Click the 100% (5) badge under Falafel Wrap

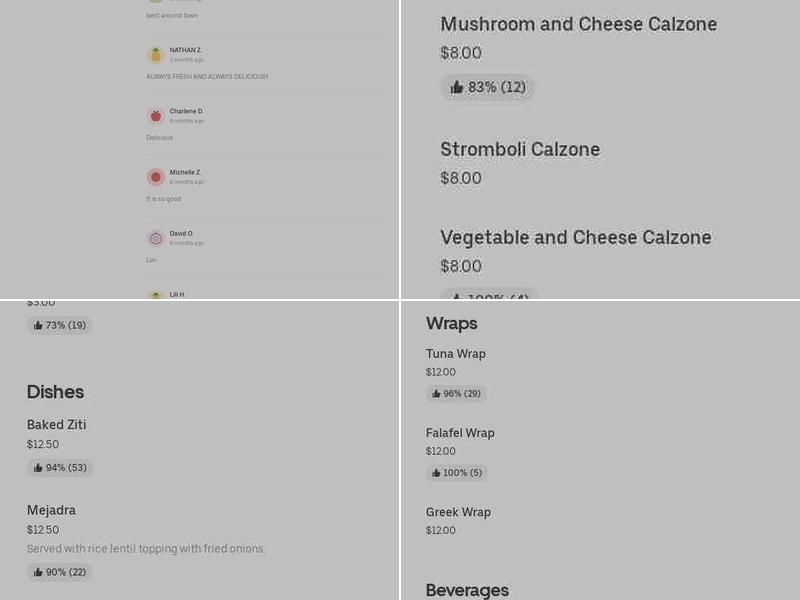(457, 472)
